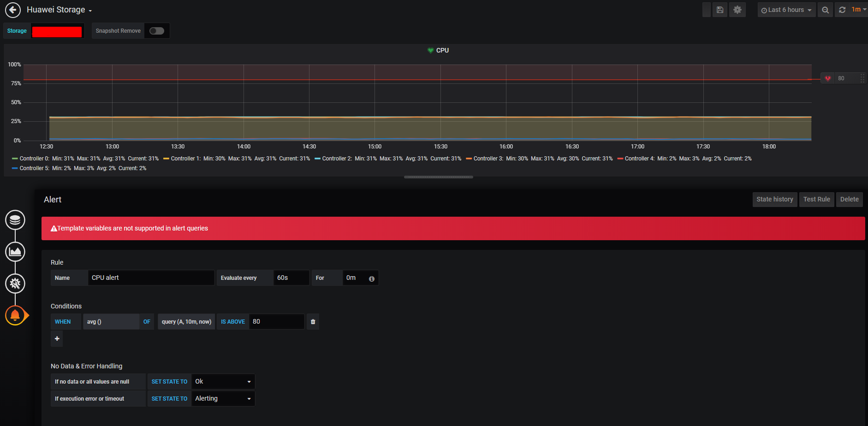Edit the query (A, 10m, now) parameters
The image size is (868, 426).
(186, 322)
